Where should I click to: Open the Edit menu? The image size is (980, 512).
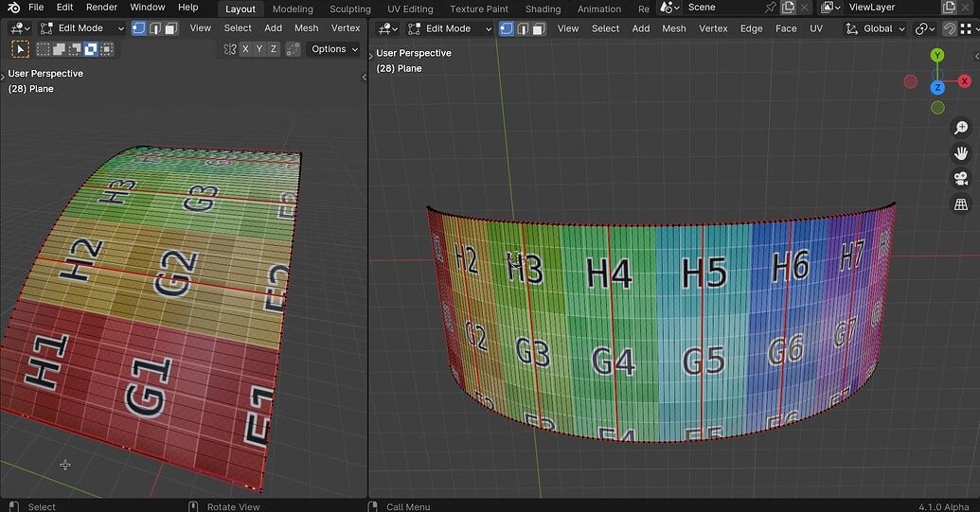click(x=64, y=8)
